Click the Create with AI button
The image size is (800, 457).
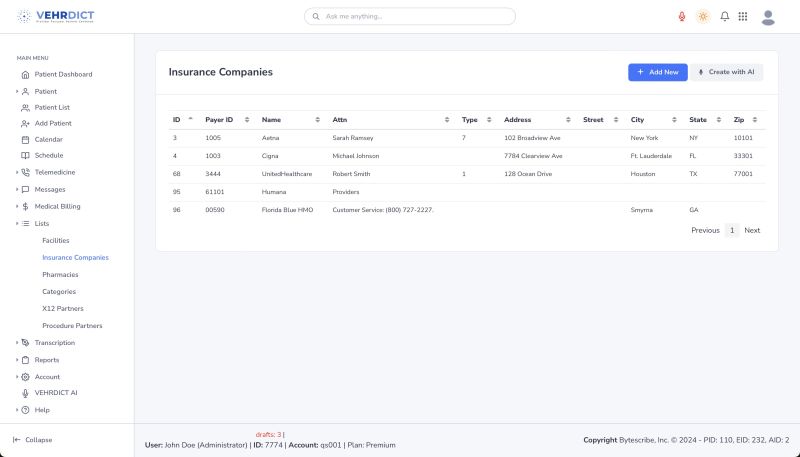click(727, 72)
